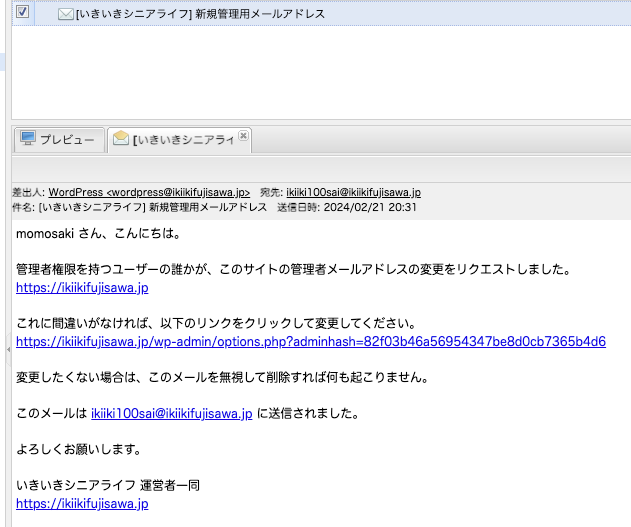Switch to the [いきいきシニアライ message tab
This screenshot has height=527, width=631.
180,140
